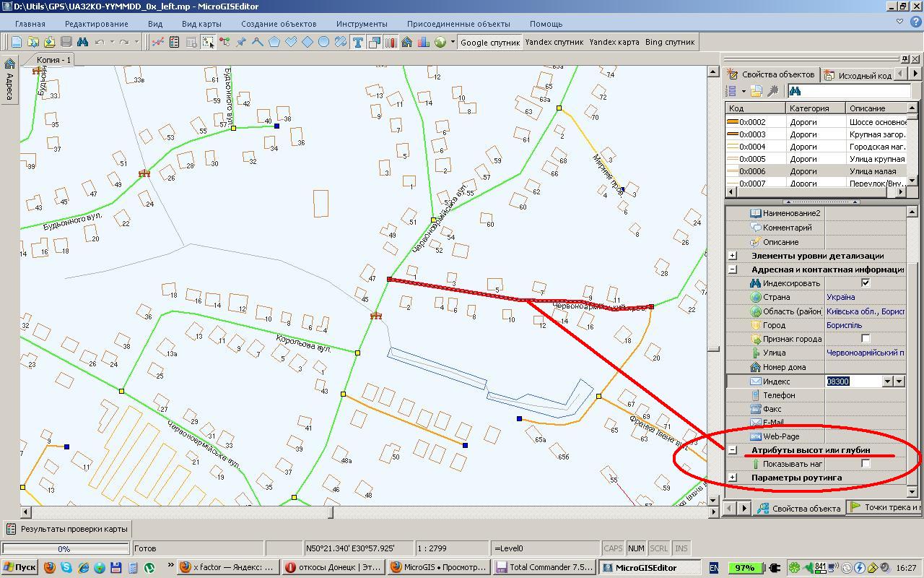924x578 pixels.
Task: Click the pushpin point tool
Action: tap(241, 42)
